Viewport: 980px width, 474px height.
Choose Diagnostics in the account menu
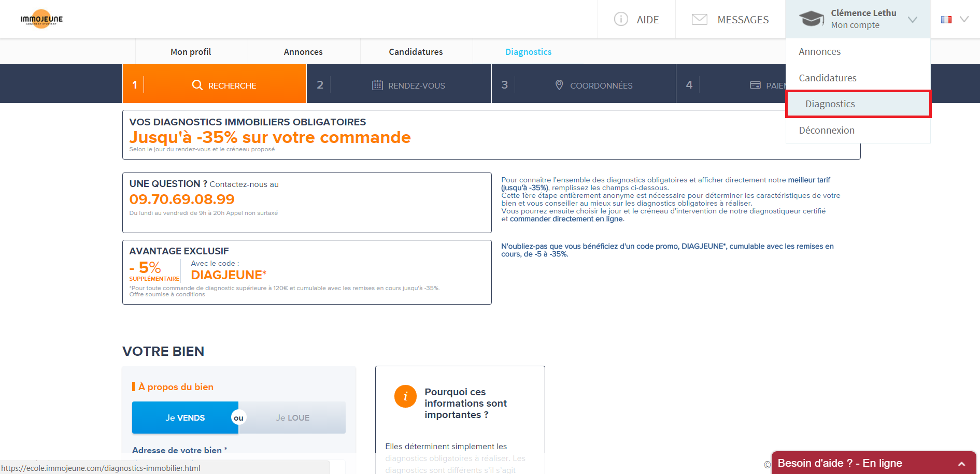pyautogui.click(x=858, y=104)
